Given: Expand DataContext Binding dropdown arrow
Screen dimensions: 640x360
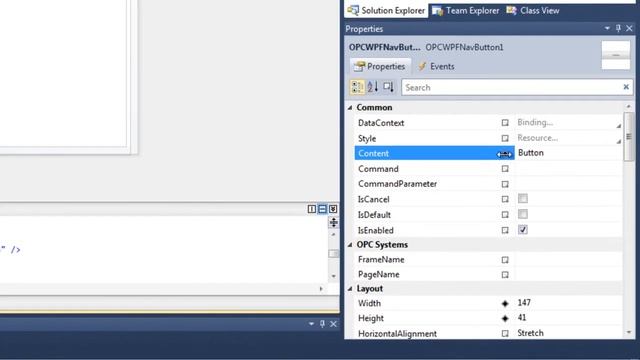Looking at the screenshot, I should [618, 126].
